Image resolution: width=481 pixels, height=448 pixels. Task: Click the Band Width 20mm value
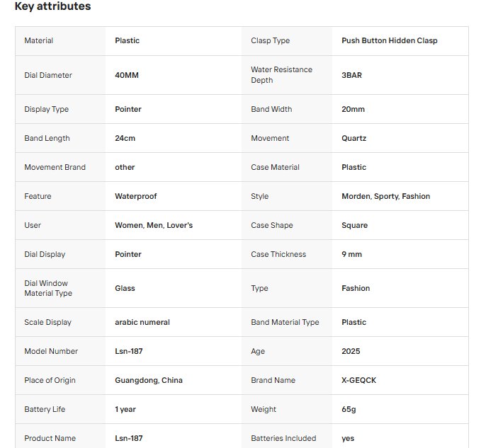point(353,109)
